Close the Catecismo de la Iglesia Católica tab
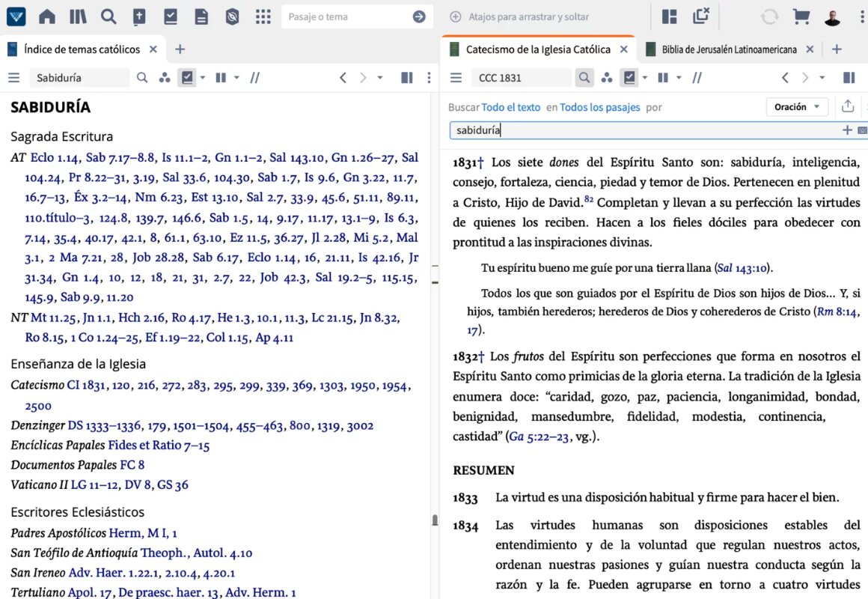The height and width of the screenshot is (599, 868). [624, 49]
